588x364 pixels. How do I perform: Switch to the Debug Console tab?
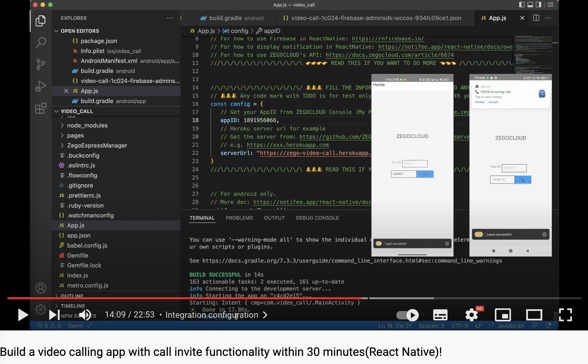click(x=317, y=218)
